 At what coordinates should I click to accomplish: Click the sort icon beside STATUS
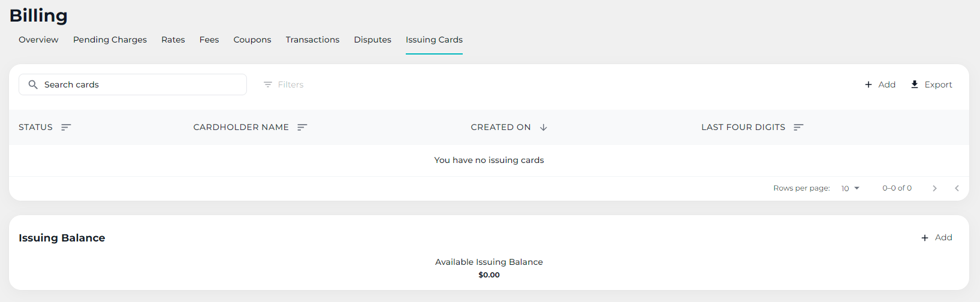pyautogui.click(x=66, y=127)
